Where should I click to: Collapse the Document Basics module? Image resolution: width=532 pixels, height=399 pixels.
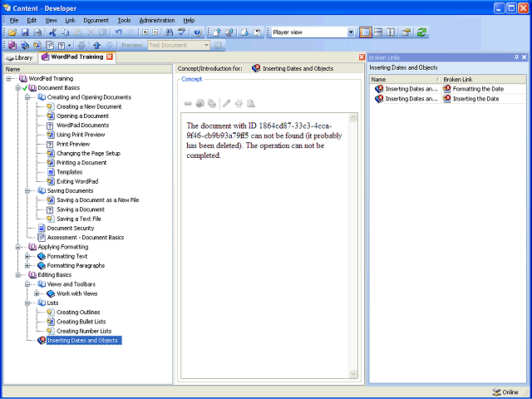18,88
